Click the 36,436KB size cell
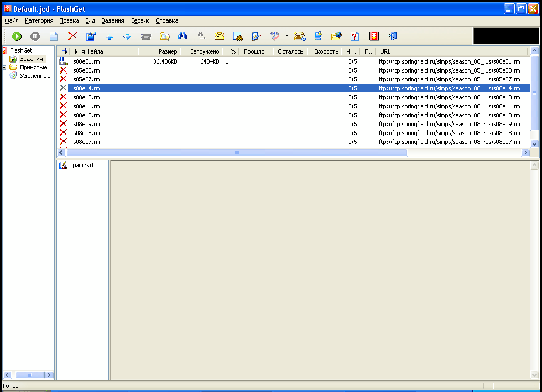 (165, 61)
